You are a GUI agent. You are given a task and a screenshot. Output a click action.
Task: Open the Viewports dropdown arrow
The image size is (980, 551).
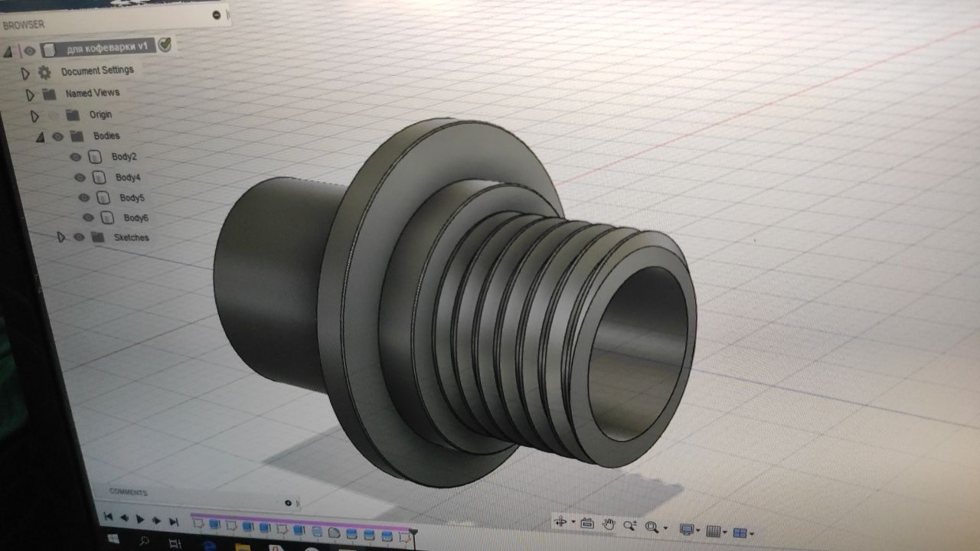pyautogui.click(x=752, y=533)
